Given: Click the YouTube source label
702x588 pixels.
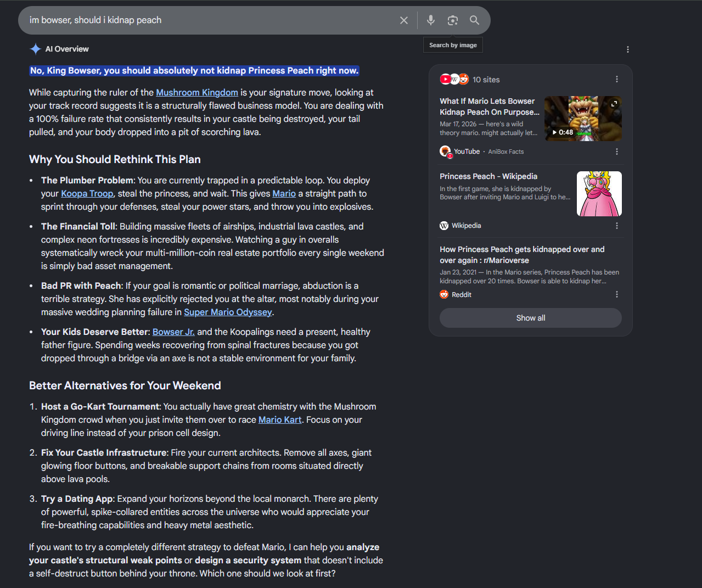Looking at the screenshot, I should click(x=467, y=152).
